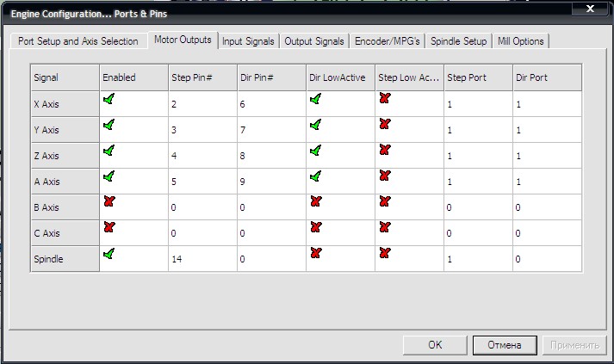Toggle Spindle Dir LowActive red cross
614x364 pixels.
pyautogui.click(x=315, y=254)
